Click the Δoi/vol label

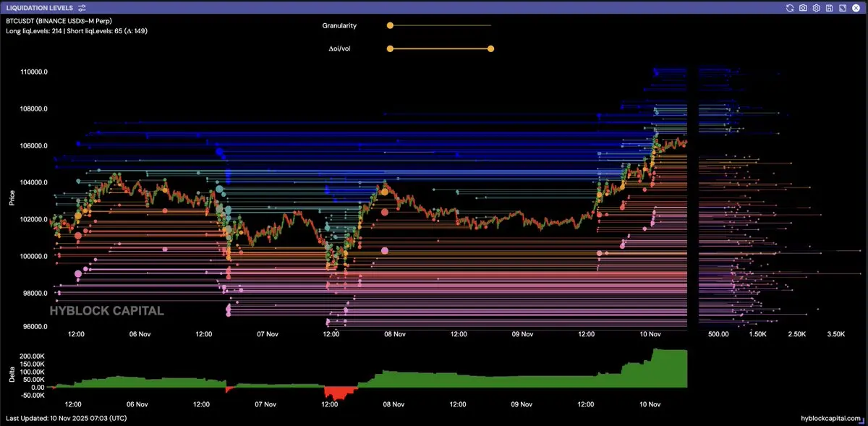click(339, 49)
